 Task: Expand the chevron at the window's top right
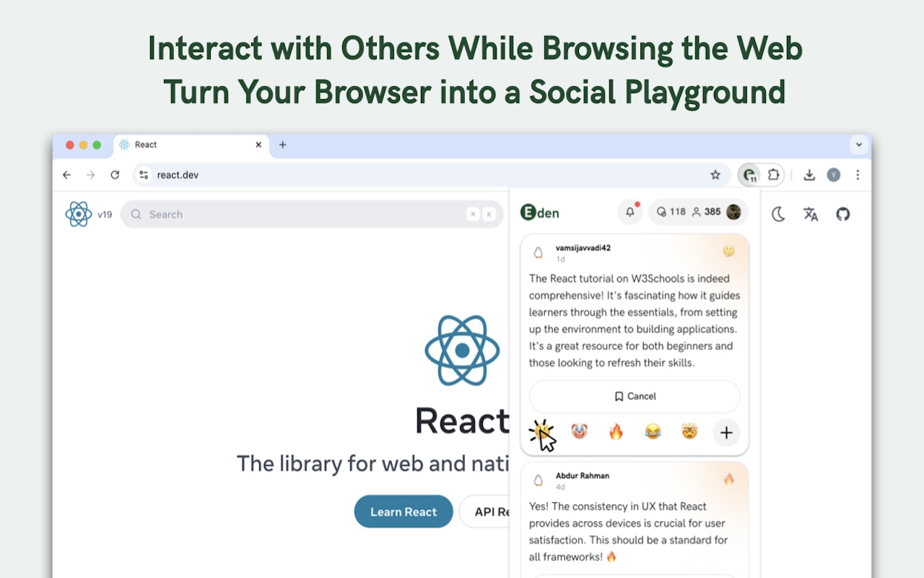click(859, 144)
